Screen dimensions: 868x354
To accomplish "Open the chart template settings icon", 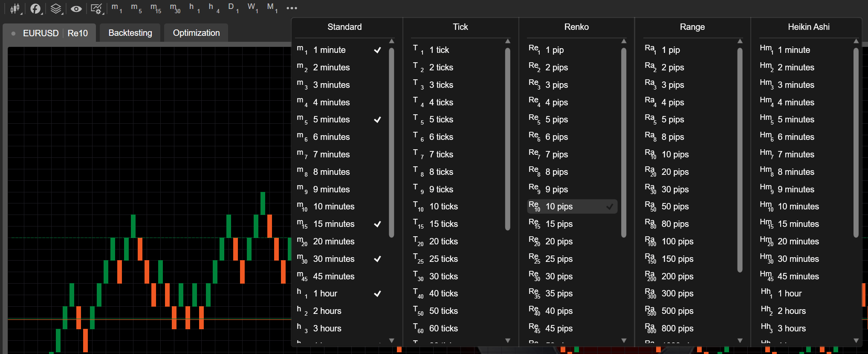I will click(96, 8).
